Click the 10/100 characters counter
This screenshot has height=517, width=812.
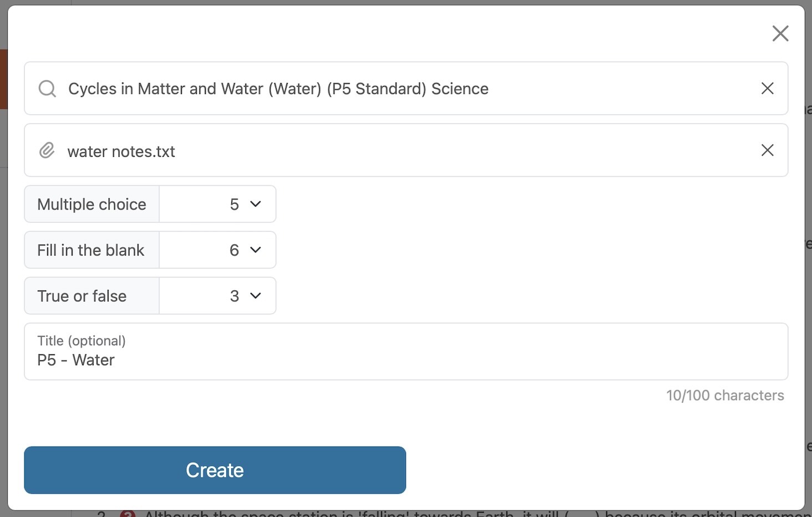click(x=724, y=396)
